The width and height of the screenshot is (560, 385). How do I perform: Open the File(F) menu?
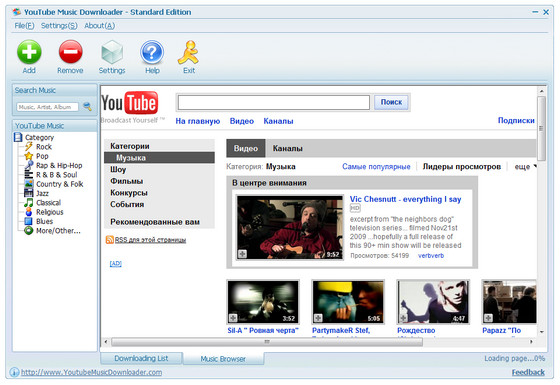pos(24,26)
